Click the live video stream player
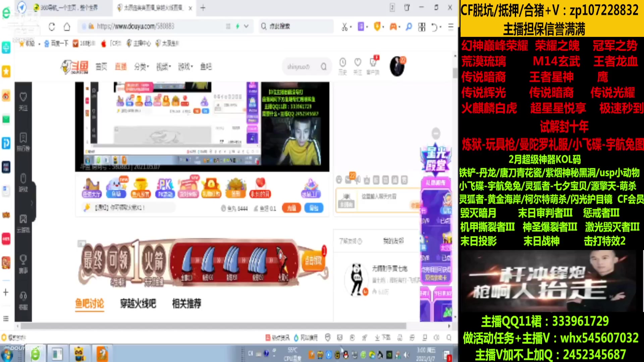Viewport: 644px width, 362px height. [x=202, y=127]
